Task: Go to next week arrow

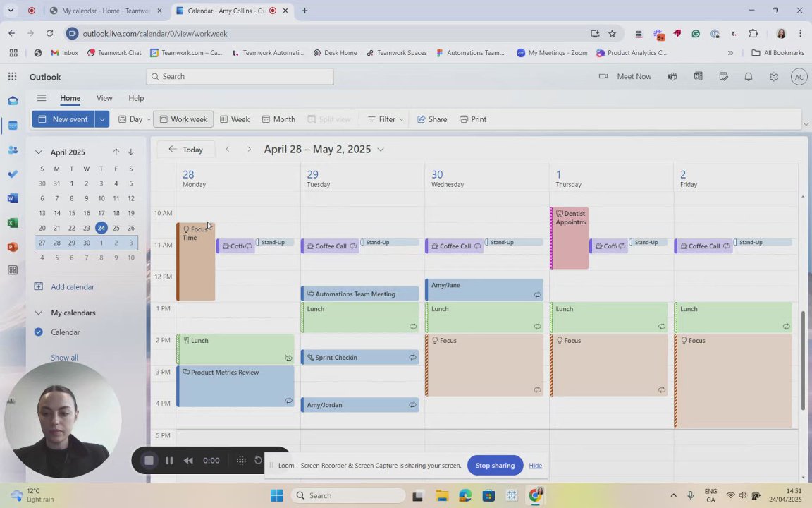Action: [x=249, y=150]
